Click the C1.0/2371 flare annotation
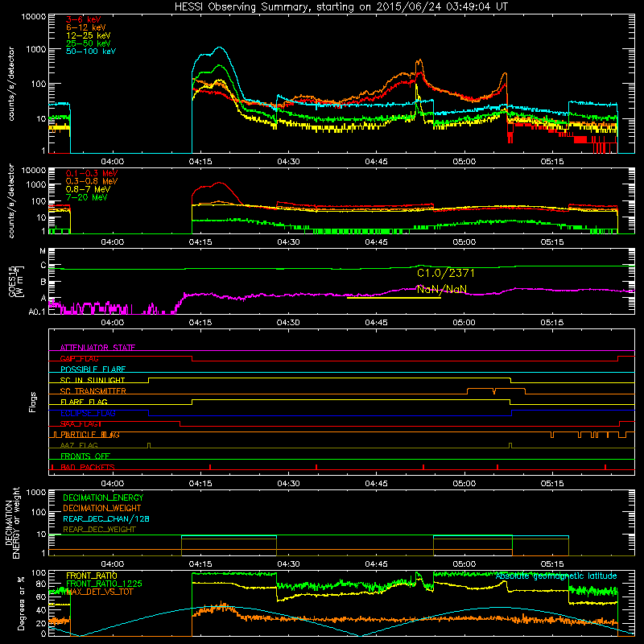 click(x=446, y=273)
